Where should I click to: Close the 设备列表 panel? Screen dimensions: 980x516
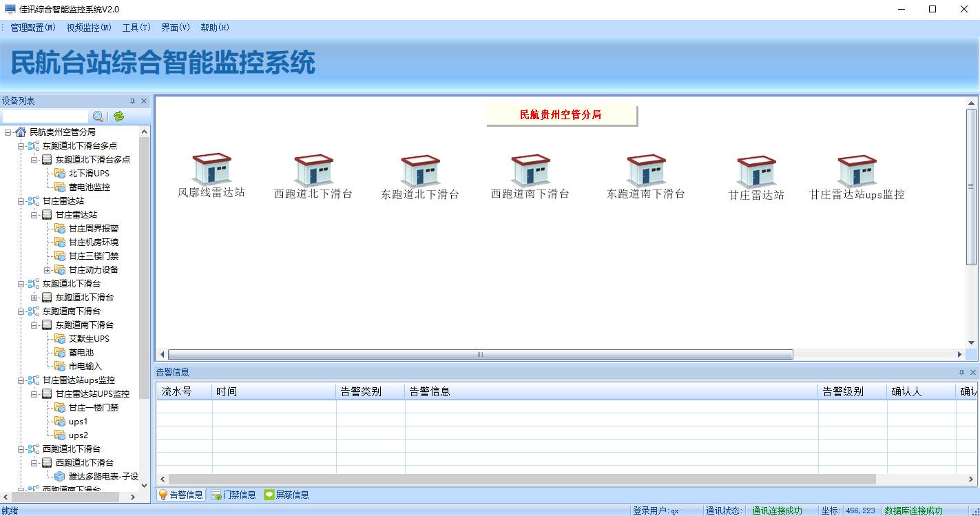point(144,101)
